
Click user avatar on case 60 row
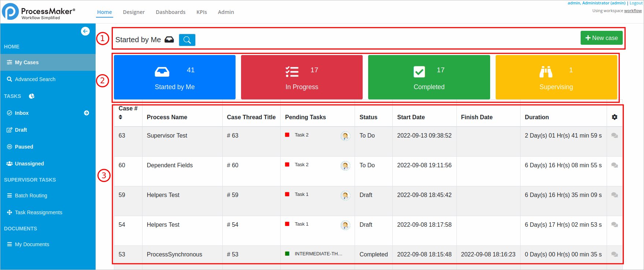tap(345, 166)
